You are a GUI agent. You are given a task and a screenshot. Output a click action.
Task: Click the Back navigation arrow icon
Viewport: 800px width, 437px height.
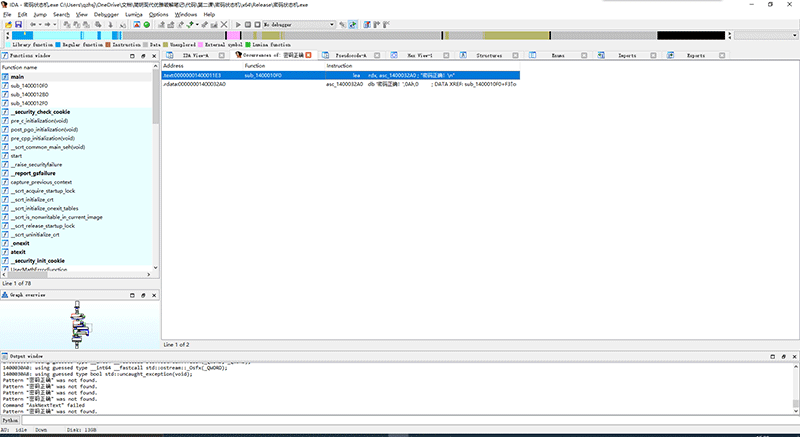(31, 24)
